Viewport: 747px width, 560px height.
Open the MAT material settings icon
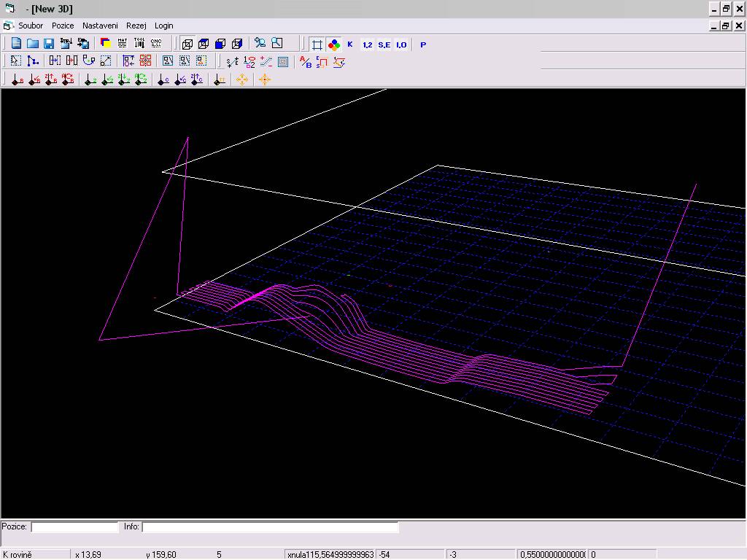pyautogui.click(x=122, y=44)
